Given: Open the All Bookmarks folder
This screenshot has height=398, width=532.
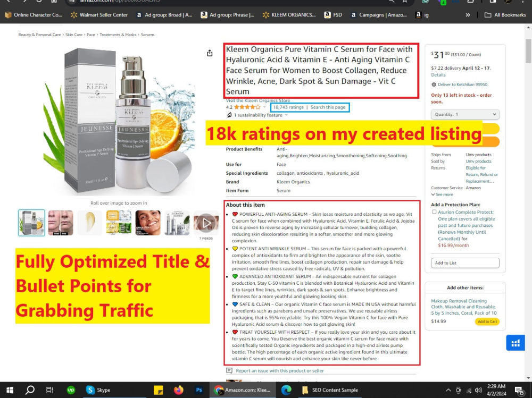Looking at the screenshot, I should click(x=505, y=15).
